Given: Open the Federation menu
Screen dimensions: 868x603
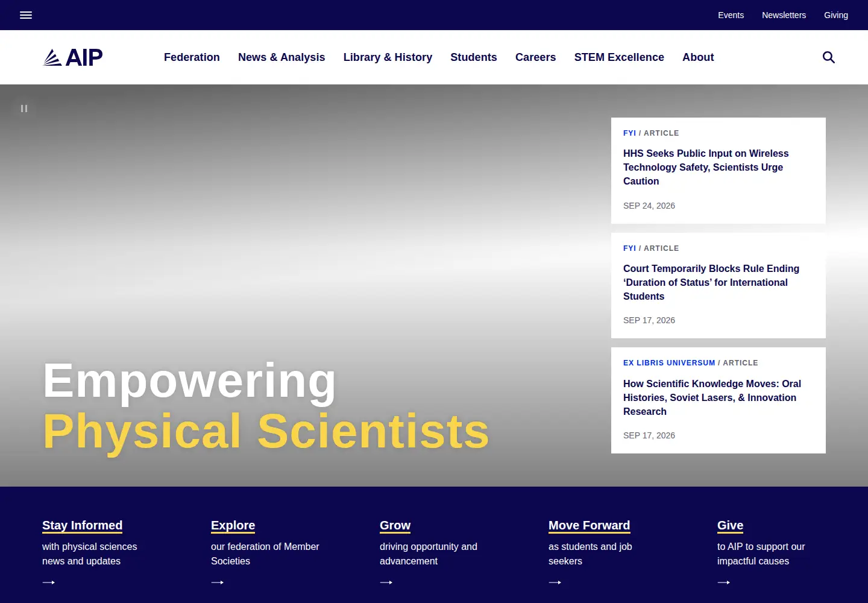Looking at the screenshot, I should coord(192,57).
